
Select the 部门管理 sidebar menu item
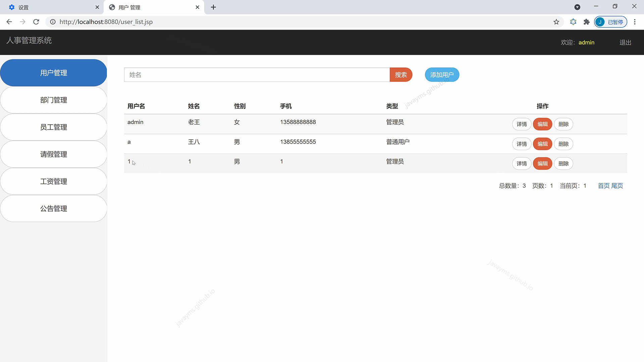[x=53, y=100]
